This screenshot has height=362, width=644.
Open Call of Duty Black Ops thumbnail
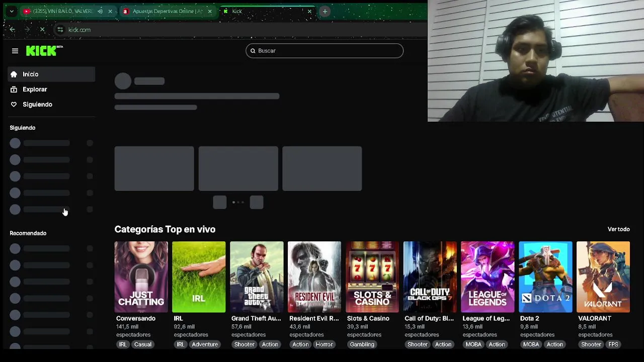tap(430, 277)
